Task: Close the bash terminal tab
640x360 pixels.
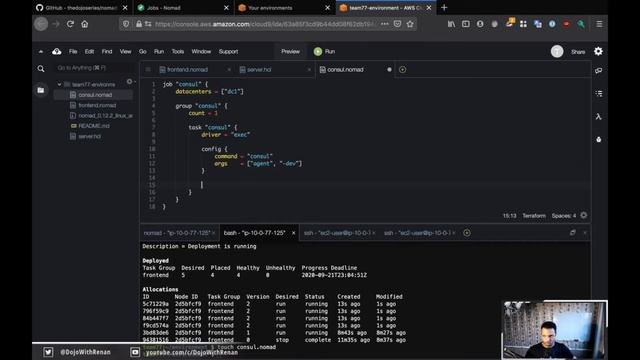Action: point(293,233)
